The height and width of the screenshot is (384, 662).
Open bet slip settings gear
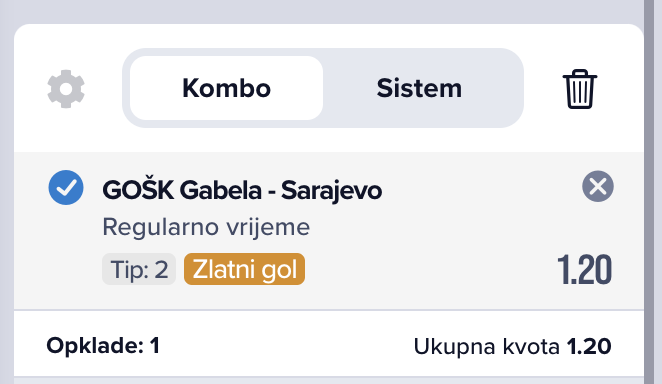point(66,89)
